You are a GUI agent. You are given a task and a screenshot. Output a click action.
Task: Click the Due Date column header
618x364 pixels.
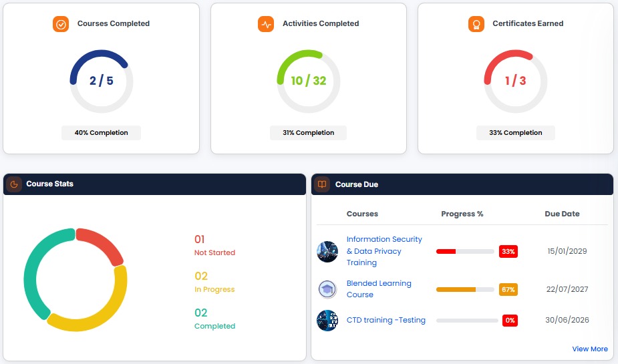point(562,214)
